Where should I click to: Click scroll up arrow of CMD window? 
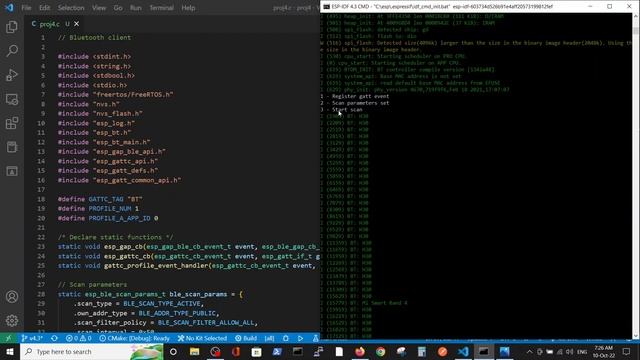(636, 16)
